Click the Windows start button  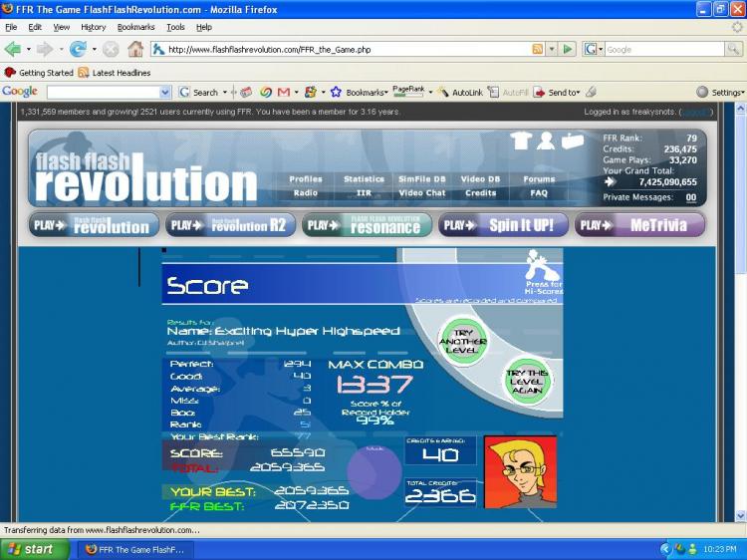[x=33, y=549]
